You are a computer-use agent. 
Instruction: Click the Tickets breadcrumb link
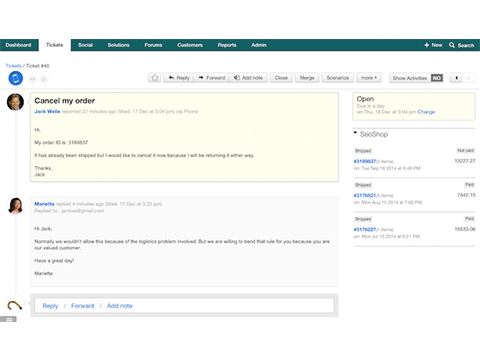[13, 66]
